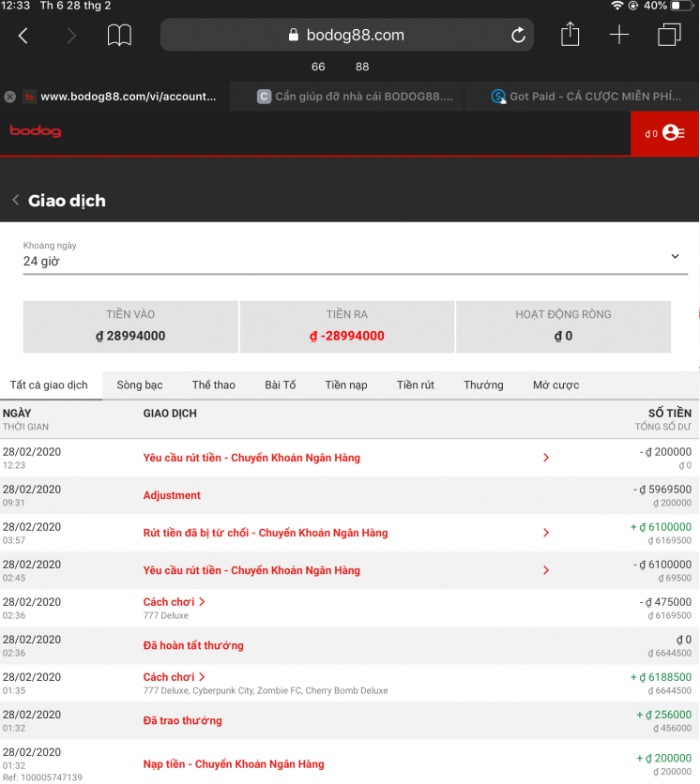Close the bodog88.com account tab
The image size is (700, 784).
10,97
